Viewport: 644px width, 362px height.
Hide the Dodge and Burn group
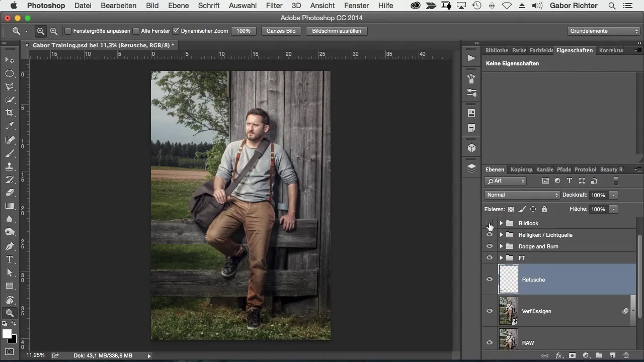[489, 246]
